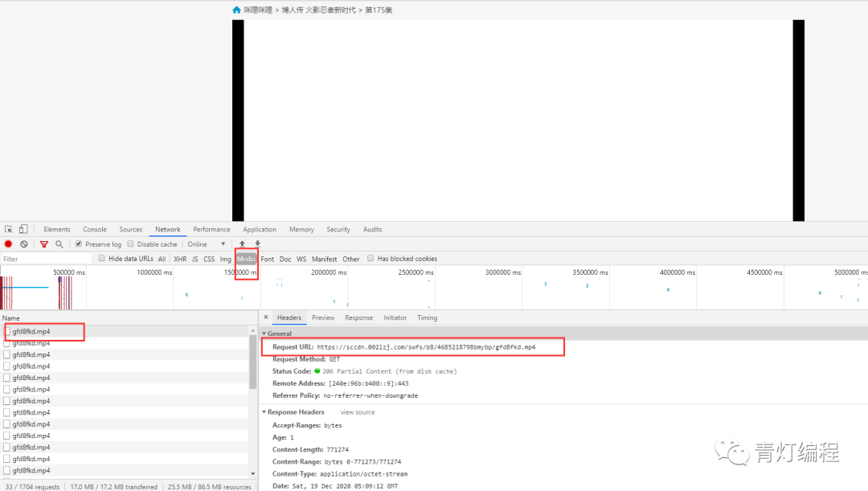The height and width of the screenshot is (491, 868).
Task: Click the export HAR download arrow
Action: pos(257,244)
